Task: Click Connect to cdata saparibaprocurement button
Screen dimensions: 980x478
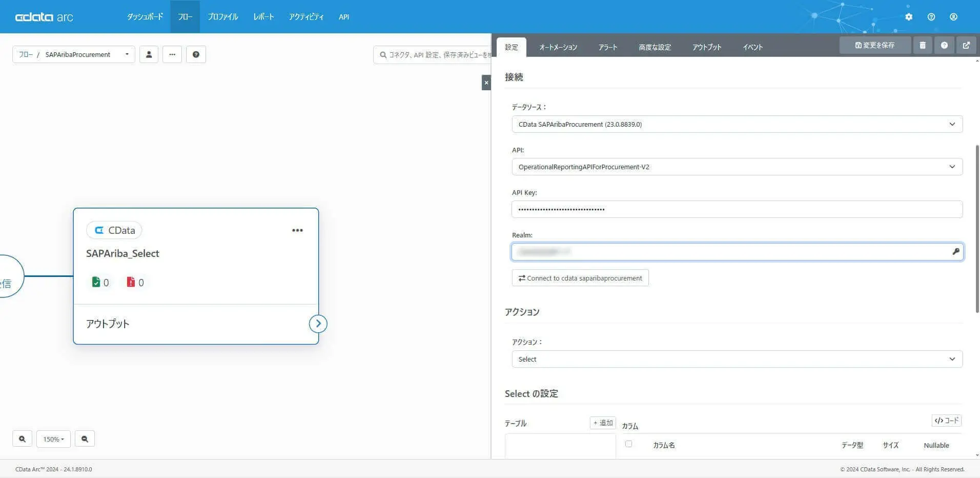Action: pyautogui.click(x=580, y=278)
